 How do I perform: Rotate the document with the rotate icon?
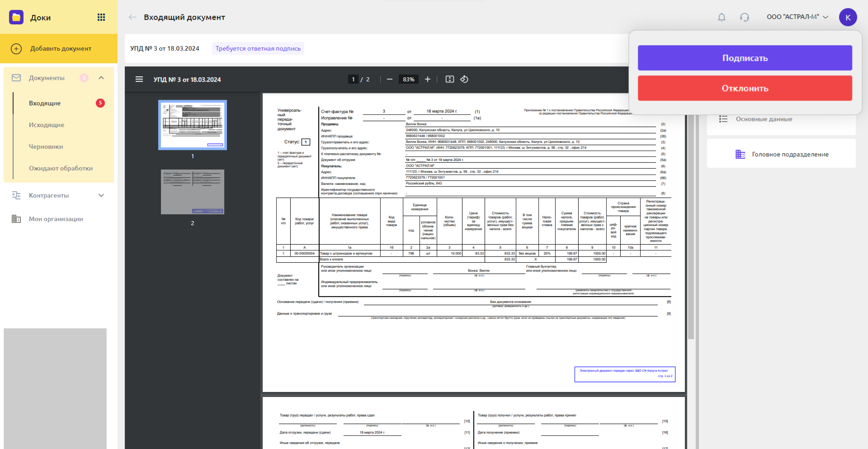tap(464, 79)
